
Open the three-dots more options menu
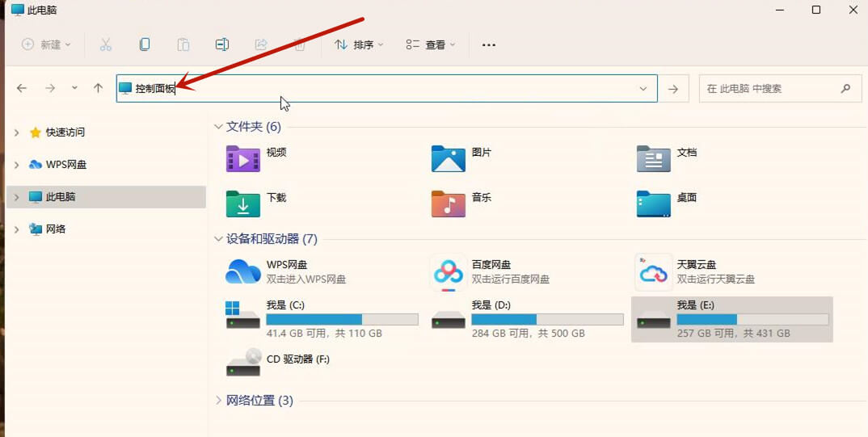click(x=489, y=44)
